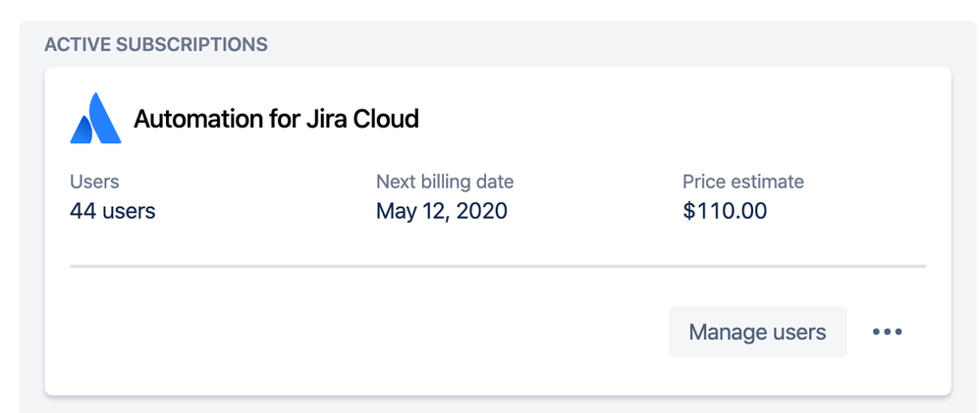Click the Next billing date label
980x413 pixels.
(x=445, y=181)
